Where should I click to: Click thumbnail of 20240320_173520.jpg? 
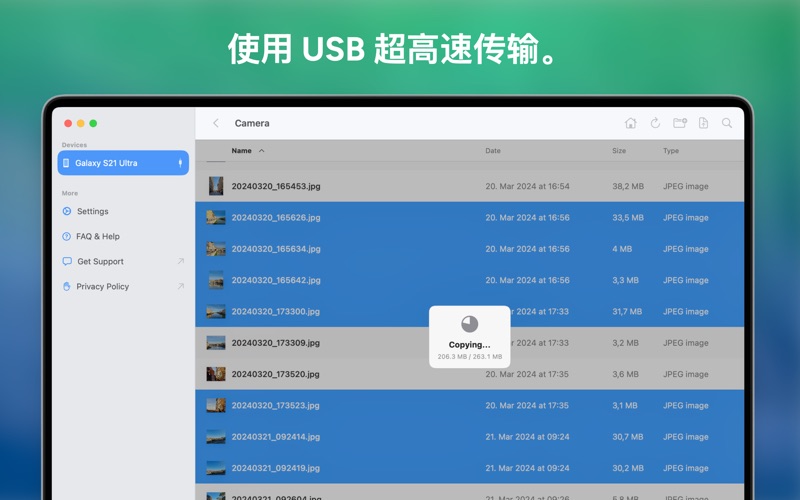[x=216, y=374]
